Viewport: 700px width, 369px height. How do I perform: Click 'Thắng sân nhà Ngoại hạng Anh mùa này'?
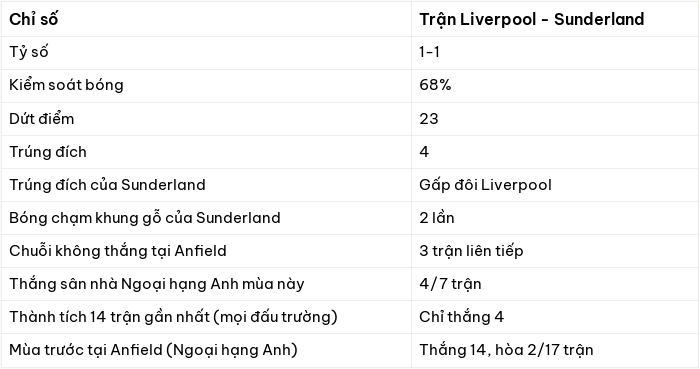157,284
